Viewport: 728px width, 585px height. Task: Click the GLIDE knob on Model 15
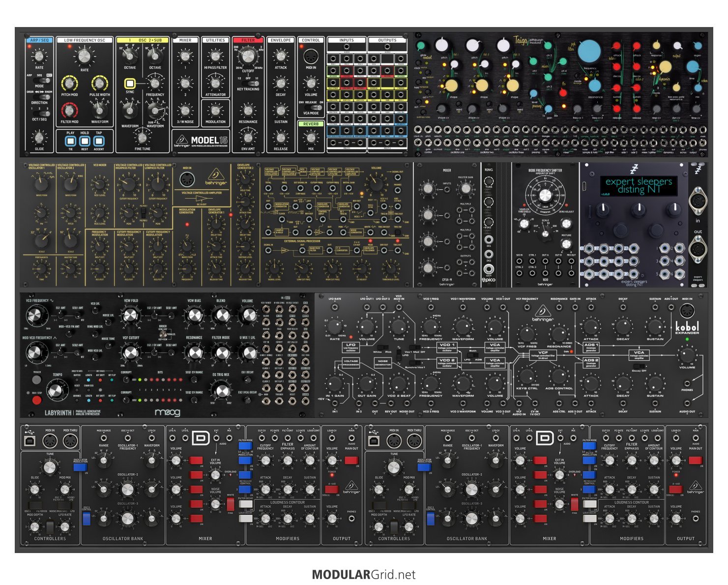click(39, 137)
